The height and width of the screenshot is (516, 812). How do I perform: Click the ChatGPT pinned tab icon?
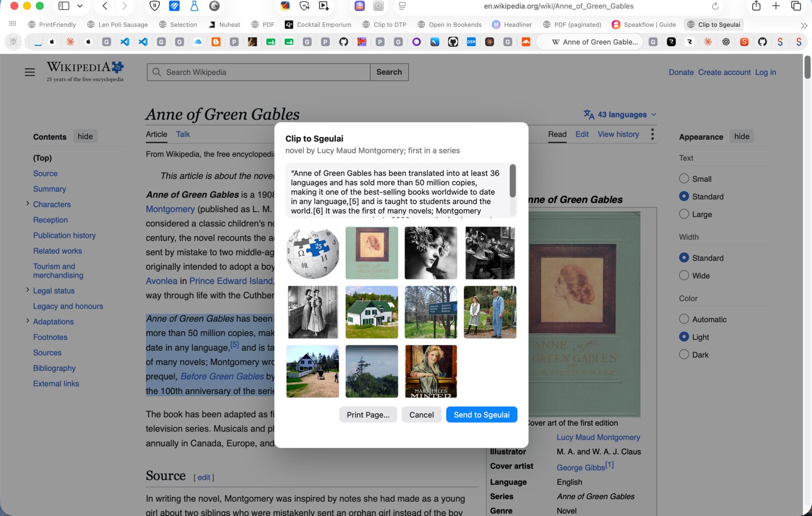click(x=726, y=42)
